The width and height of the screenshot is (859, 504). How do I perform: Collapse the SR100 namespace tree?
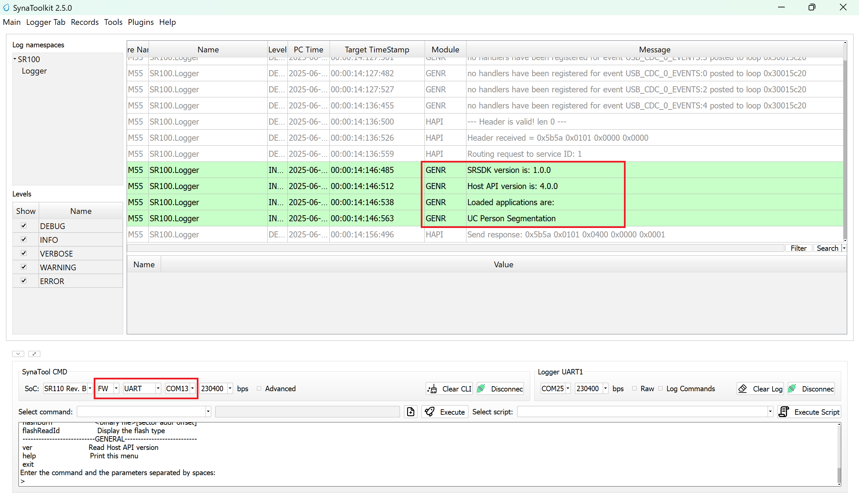(14, 59)
